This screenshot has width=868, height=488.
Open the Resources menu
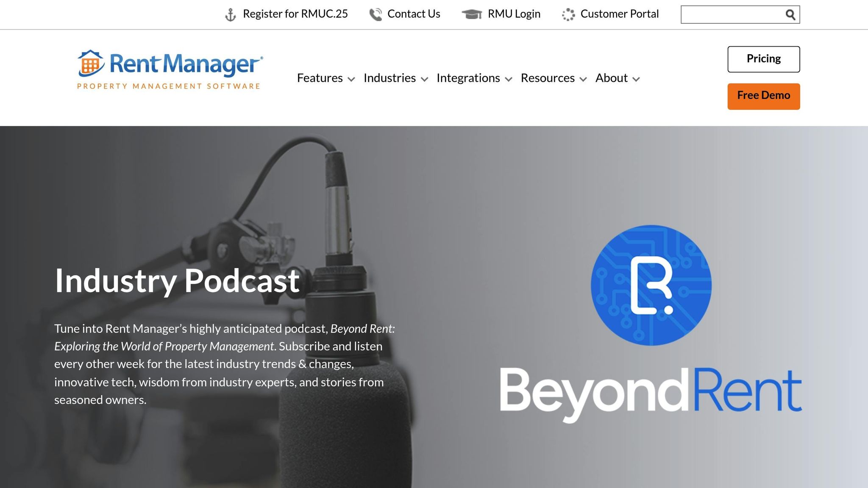click(x=548, y=78)
